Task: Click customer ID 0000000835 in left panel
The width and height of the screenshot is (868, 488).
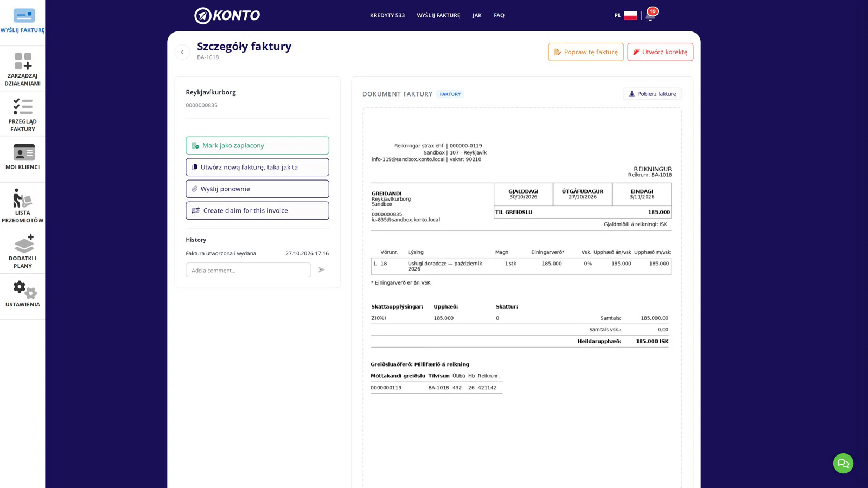Action: click(201, 105)
